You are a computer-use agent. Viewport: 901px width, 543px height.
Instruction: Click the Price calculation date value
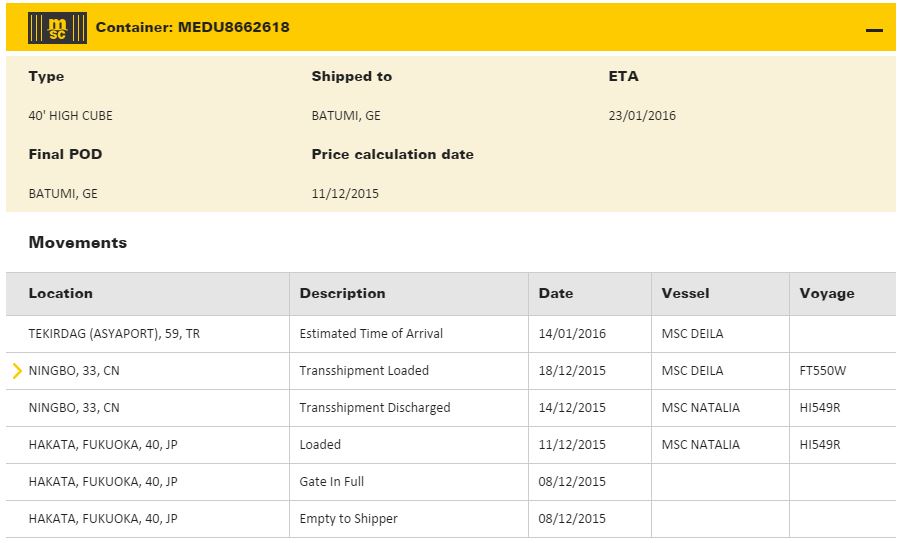tap(345, 194)
